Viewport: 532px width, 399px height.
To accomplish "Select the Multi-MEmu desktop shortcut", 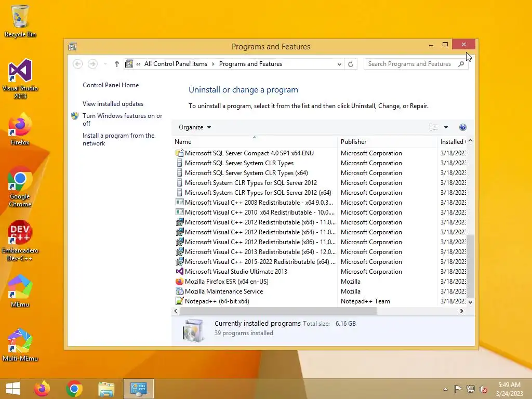I will pos(20,345).
